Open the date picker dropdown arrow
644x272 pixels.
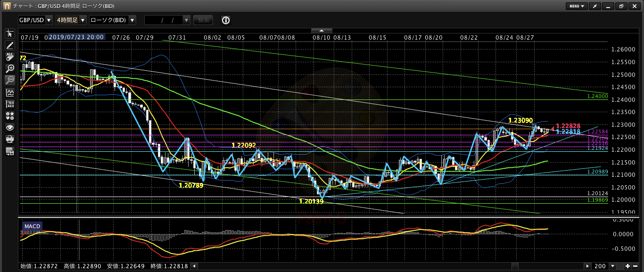(x=186, y=20)
